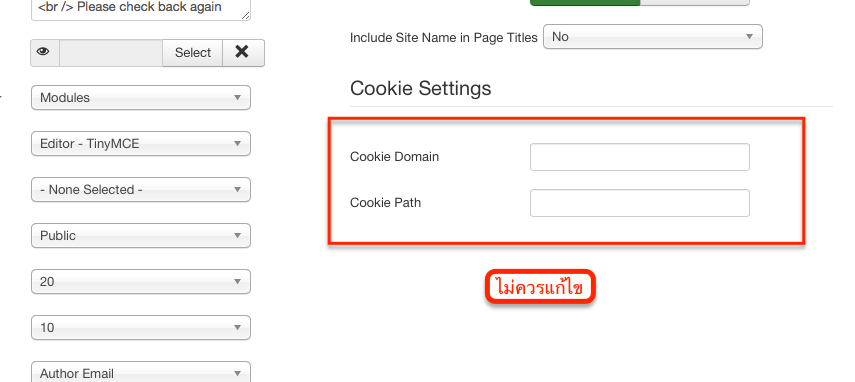Open the Public access level dropdown
The width and height of the screenshot is (855, 382).
[x=141, y=235]
